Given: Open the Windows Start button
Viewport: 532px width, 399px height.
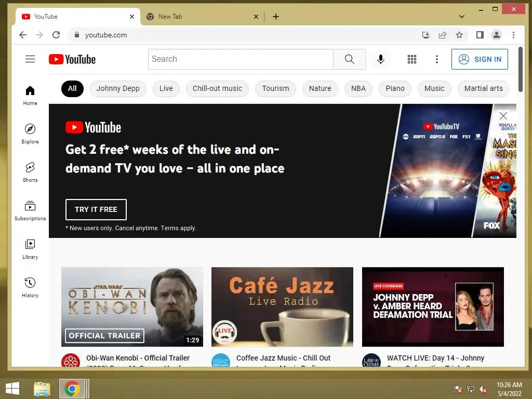Looking at the screenshot, I should coord(12,389).
